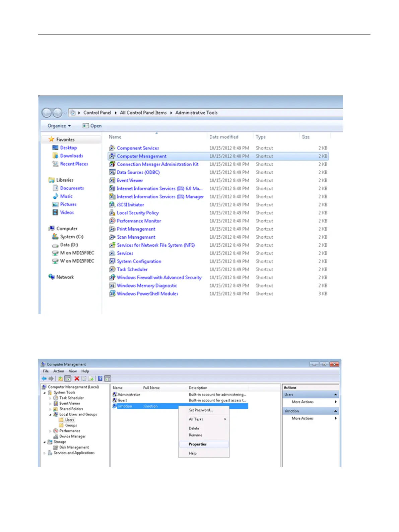This screenshot has width=399, height=532.
Task: Click the Full Name column header
Action: coord(151,388)
